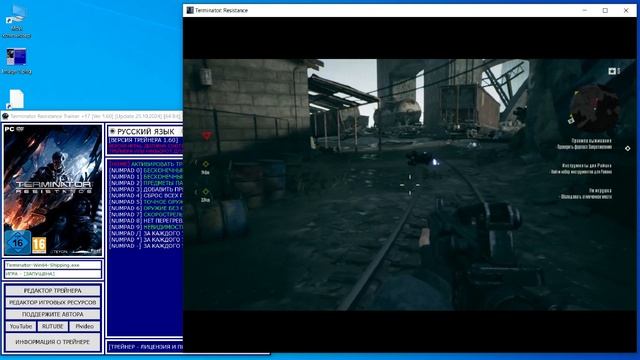Click the Terminator: Resistance window title icon
The image size is (640, 360).
(x=190, y=10)
